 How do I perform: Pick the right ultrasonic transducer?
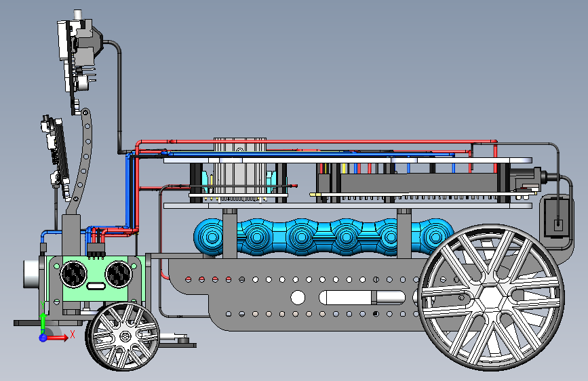coord(118,274)
